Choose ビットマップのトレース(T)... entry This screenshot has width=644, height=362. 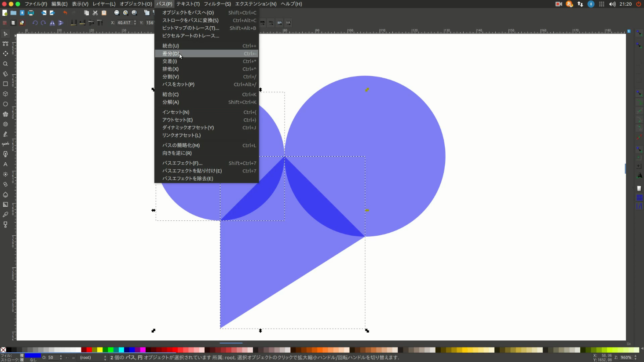click(x=206, y=28)
